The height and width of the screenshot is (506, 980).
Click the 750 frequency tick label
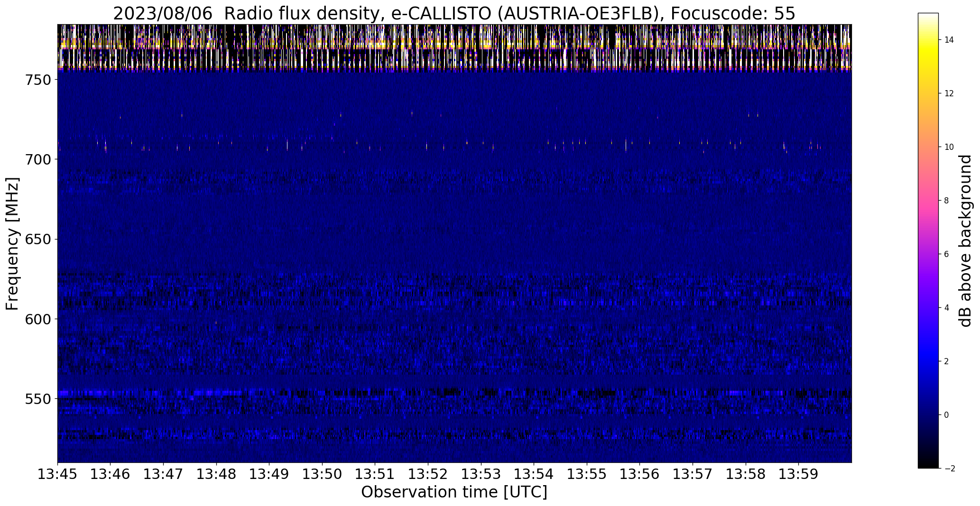click(x=37, y=80)
